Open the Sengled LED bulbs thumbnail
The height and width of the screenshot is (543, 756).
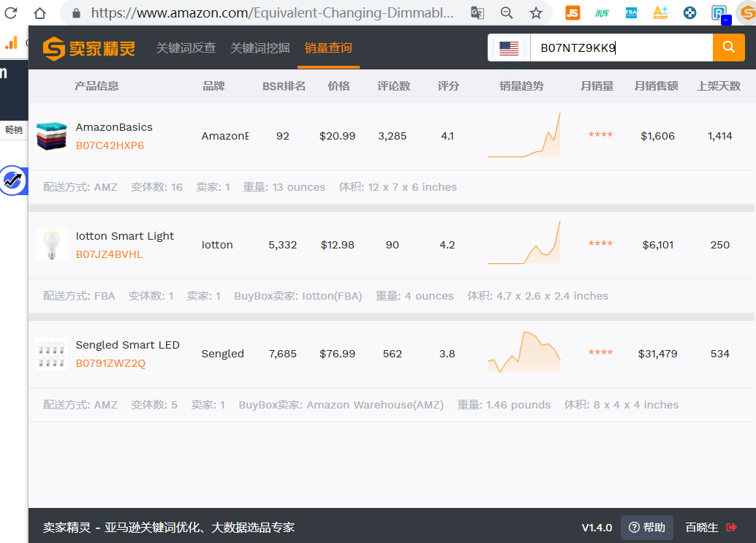tap(52, 354)
